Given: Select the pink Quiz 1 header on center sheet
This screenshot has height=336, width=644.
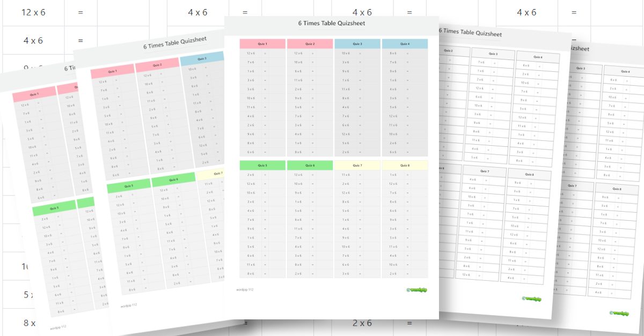Looking at the screenshot, I should click(x=262, y=44).
